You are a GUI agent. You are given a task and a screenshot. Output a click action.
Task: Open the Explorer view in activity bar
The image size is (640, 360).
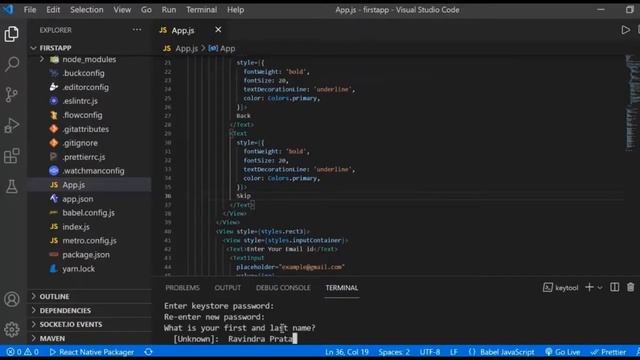11,33
